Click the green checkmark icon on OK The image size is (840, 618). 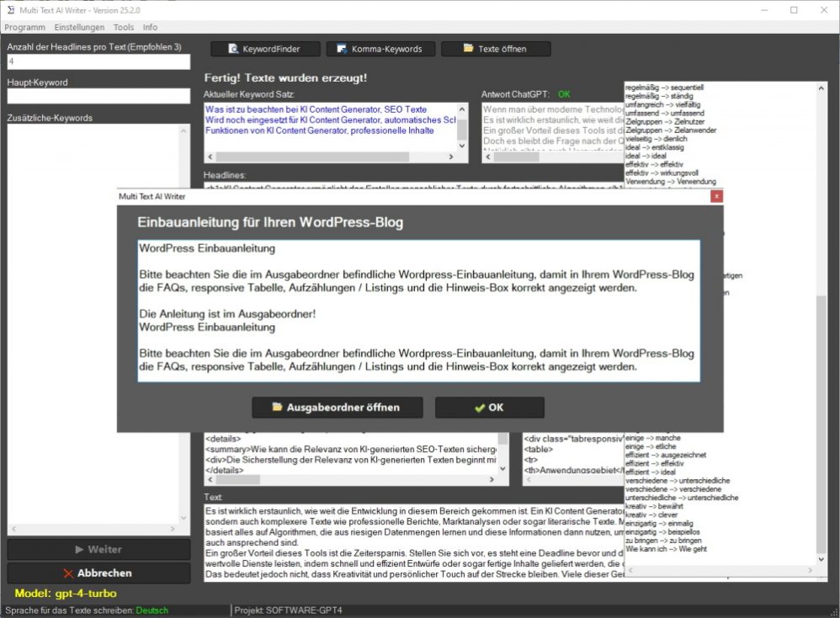pyautogui.click(x=479, y=408)
